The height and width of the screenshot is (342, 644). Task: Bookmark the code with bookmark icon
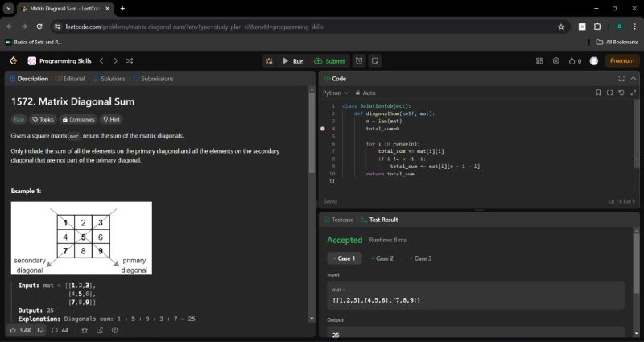pyautogui.click(x=598, y=93)
